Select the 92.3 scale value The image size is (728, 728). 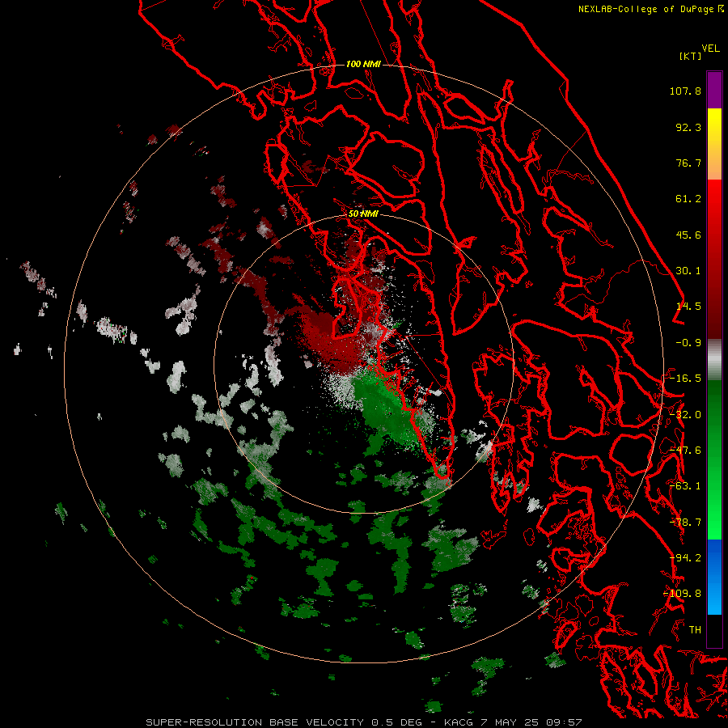point(688,127)
